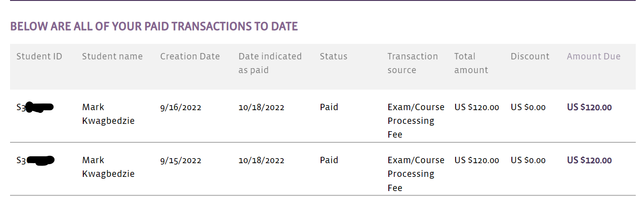
Task: Select the "Creation Date" column header
Action: coord(190,57)
